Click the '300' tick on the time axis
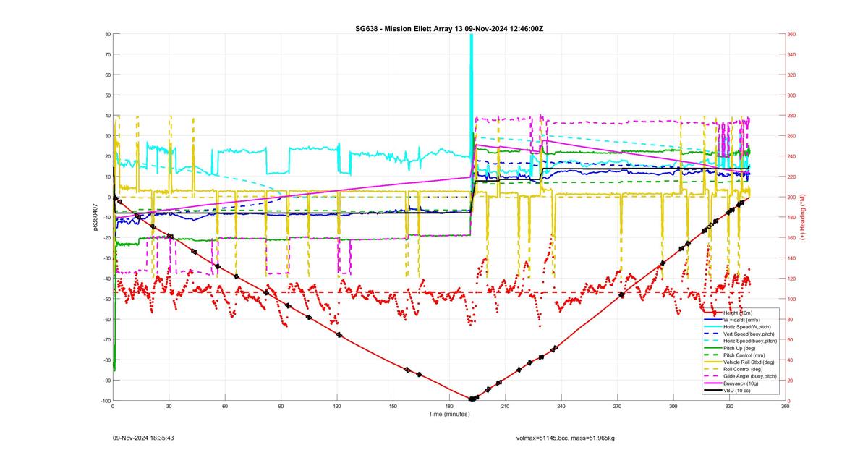The image size is (868, 450). pyautogui.click(x=673, y=407)
